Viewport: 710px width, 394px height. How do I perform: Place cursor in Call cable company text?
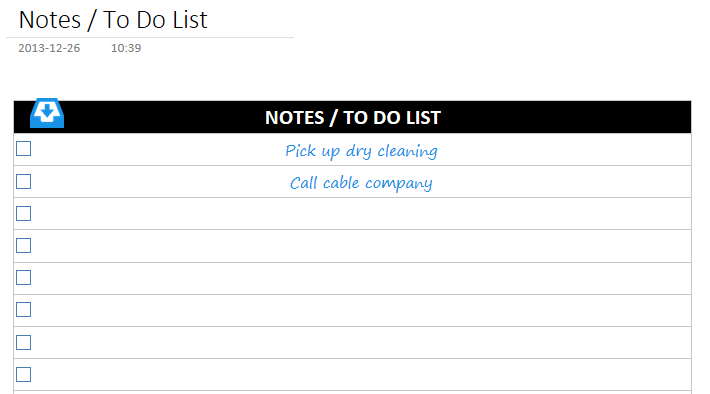(361, 183)
